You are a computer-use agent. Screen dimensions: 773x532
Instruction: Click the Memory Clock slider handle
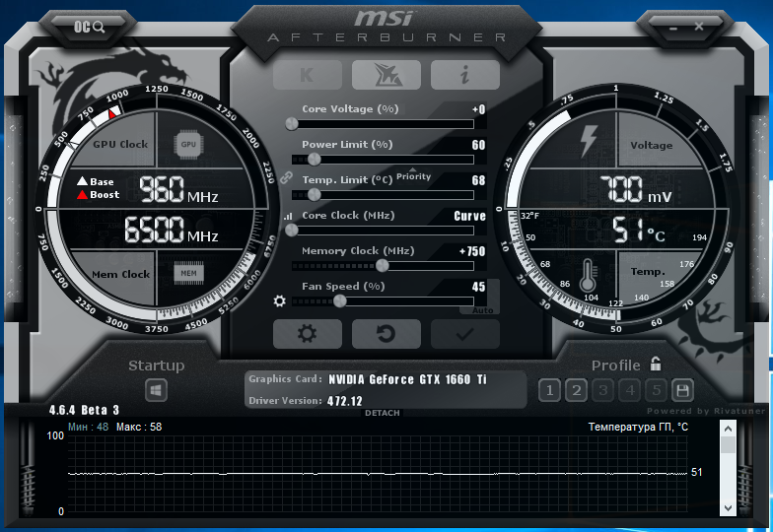pyautogui.click(x=383, y=266)
